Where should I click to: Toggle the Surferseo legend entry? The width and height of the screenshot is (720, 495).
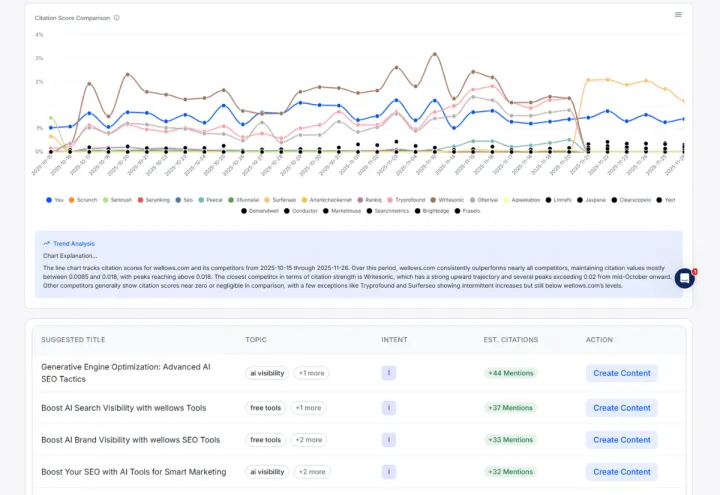point(280,200)
